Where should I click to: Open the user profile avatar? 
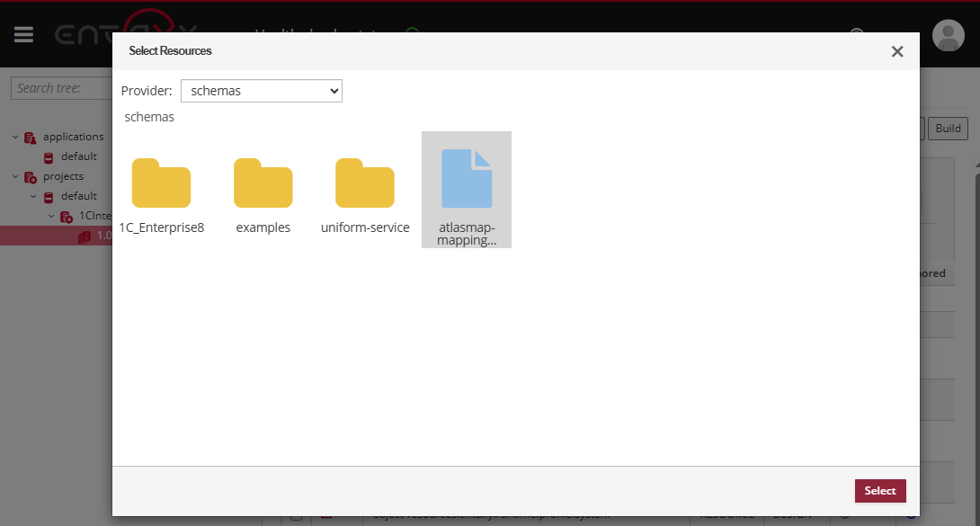click(948, 36)
